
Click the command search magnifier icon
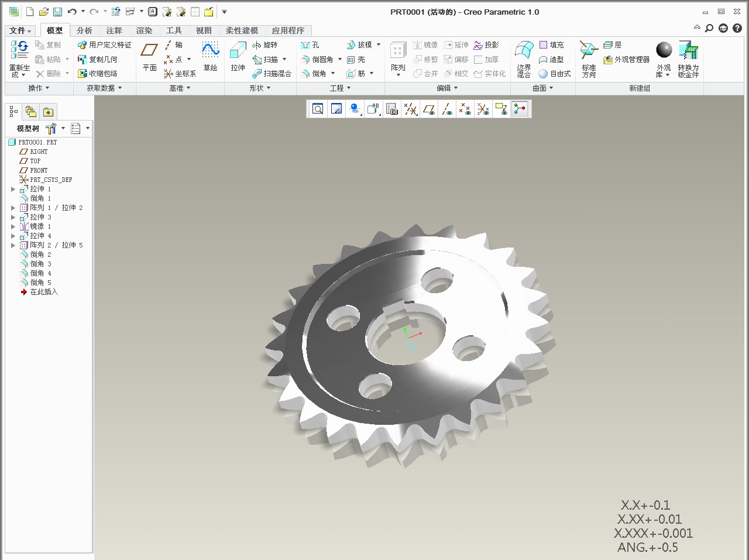click(x=709, y=28)
